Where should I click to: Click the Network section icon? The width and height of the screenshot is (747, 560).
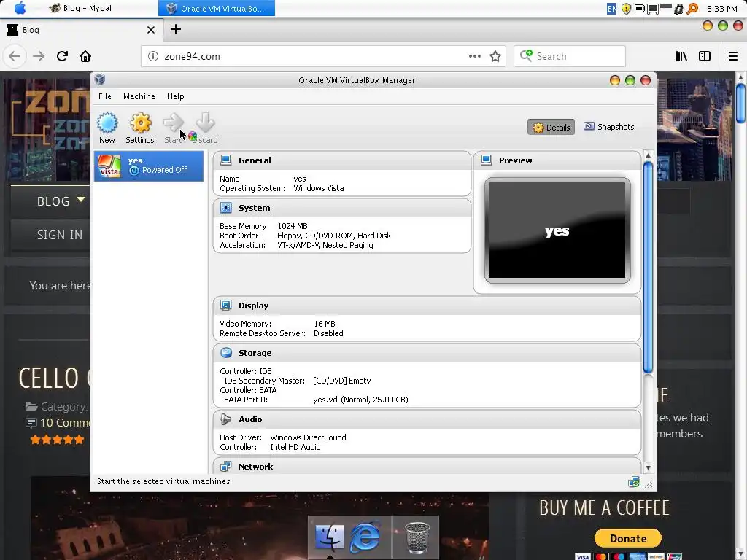[226, 467]
